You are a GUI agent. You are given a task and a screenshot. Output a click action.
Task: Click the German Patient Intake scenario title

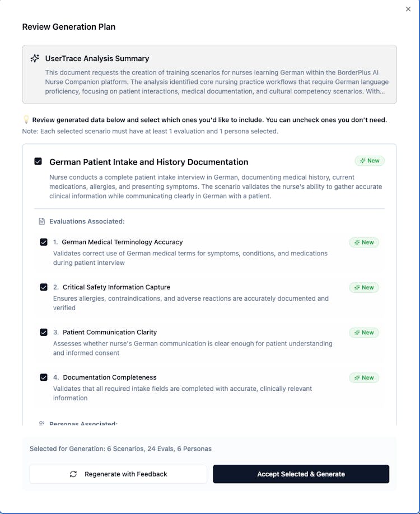tap(148, 162)
